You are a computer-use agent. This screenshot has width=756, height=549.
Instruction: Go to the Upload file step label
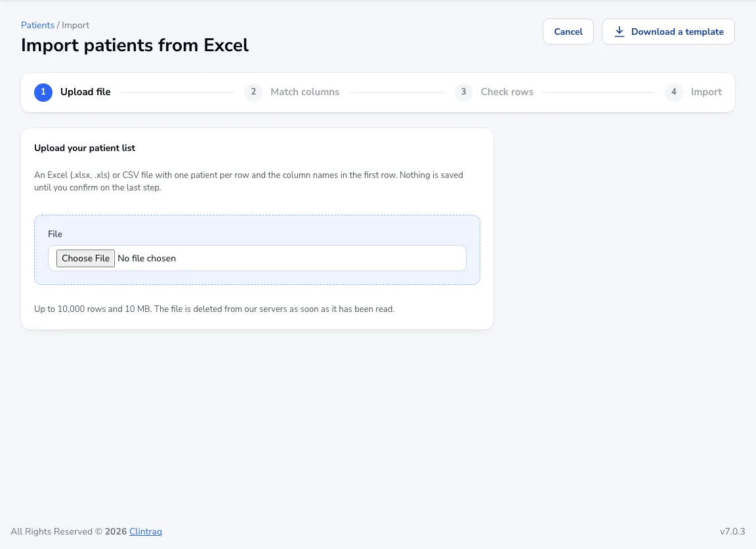click(85, 92)
